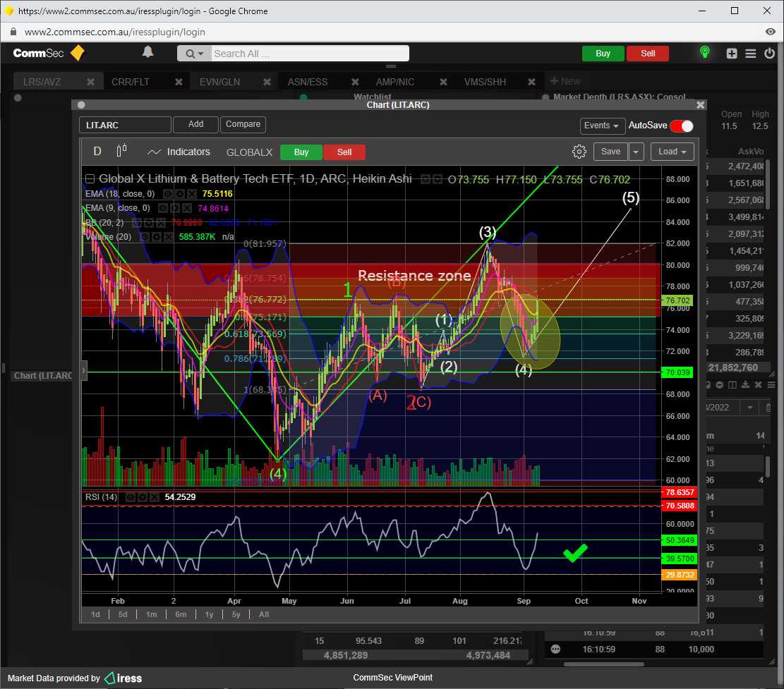The height and width of the screenshot is (689, 784).
Task: Collapse the chart legend box toggle
Action: 90,179
